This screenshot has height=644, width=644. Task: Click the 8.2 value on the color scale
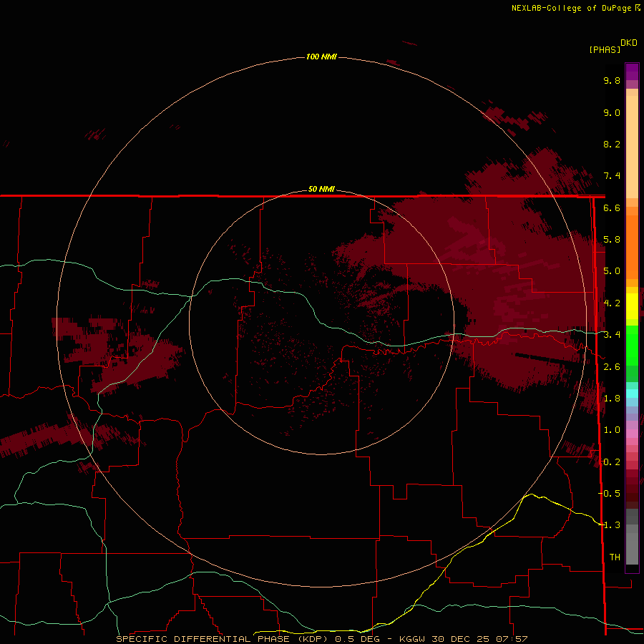point(612,144)
